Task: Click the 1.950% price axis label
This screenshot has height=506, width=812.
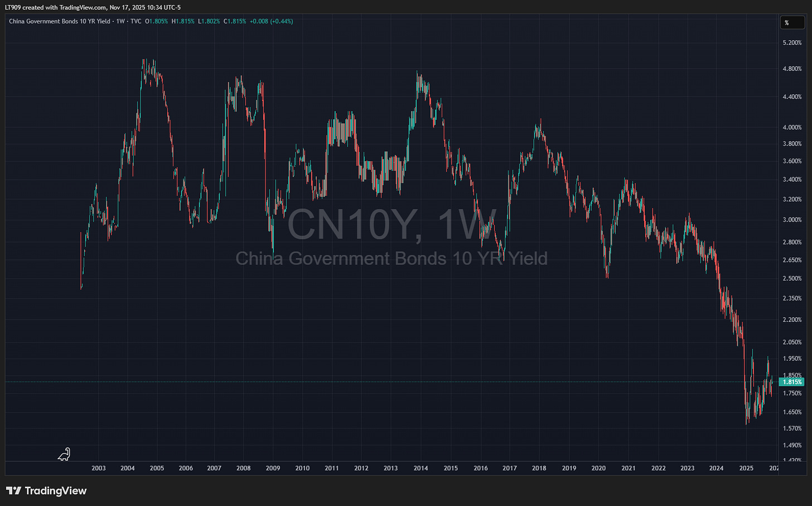Action: pos(792,359)
